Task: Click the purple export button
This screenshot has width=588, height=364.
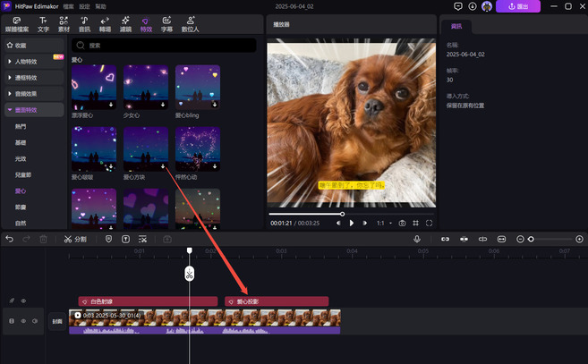Action: [518, 6]
